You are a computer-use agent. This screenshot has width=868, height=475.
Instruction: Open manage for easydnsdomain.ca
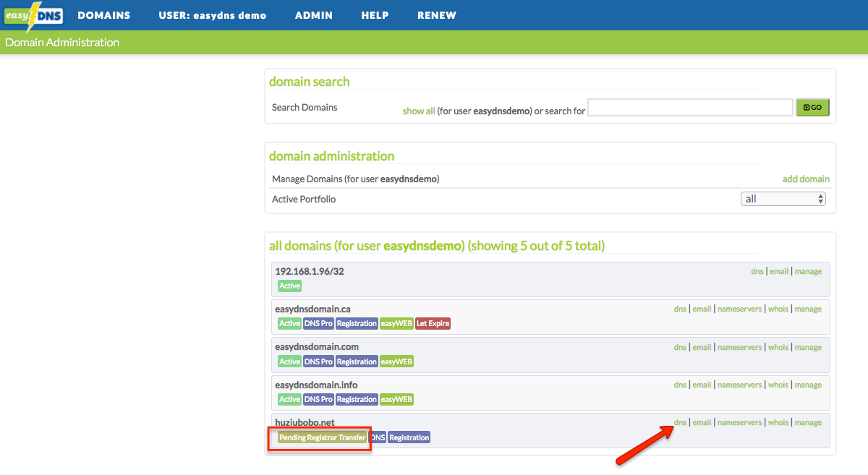tap(808, 309)
